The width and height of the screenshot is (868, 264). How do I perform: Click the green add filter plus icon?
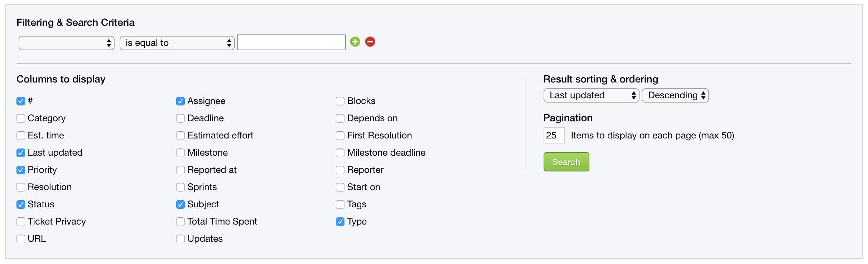tap(355, 42)
